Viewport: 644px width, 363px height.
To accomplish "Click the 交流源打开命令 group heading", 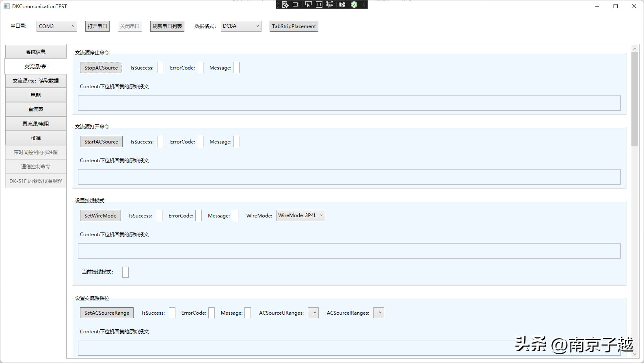I will pyautogui.click(x=92, y=126).
